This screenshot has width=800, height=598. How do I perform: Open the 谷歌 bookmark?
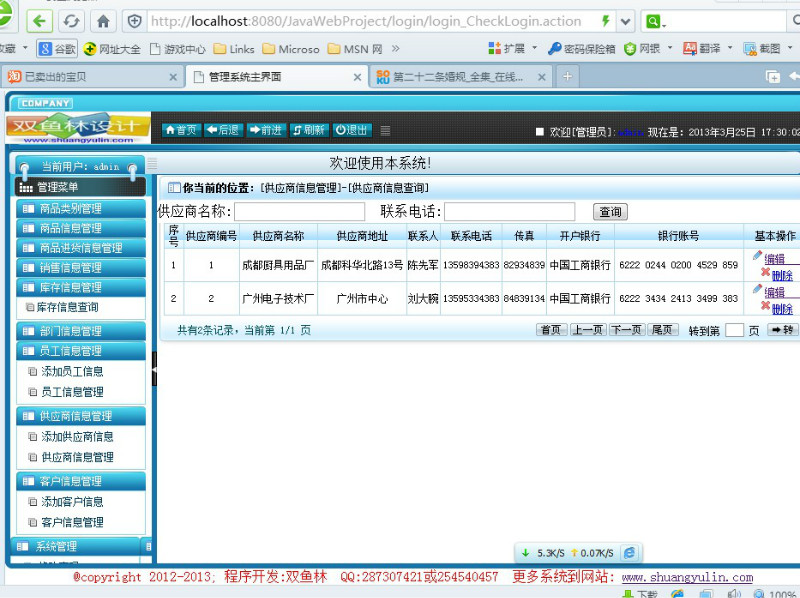point(57,49)
